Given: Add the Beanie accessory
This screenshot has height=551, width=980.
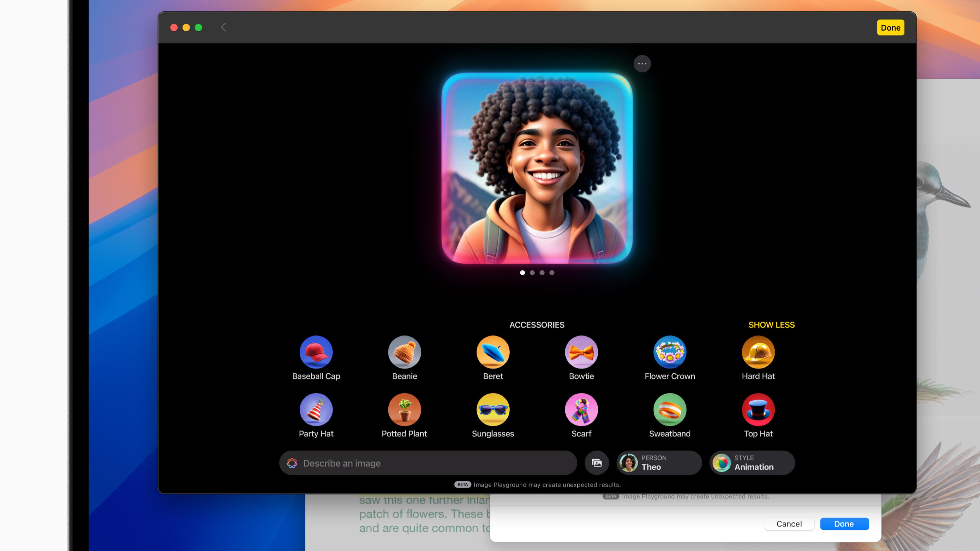Looking at the screenshot, I should pos(405,352).
